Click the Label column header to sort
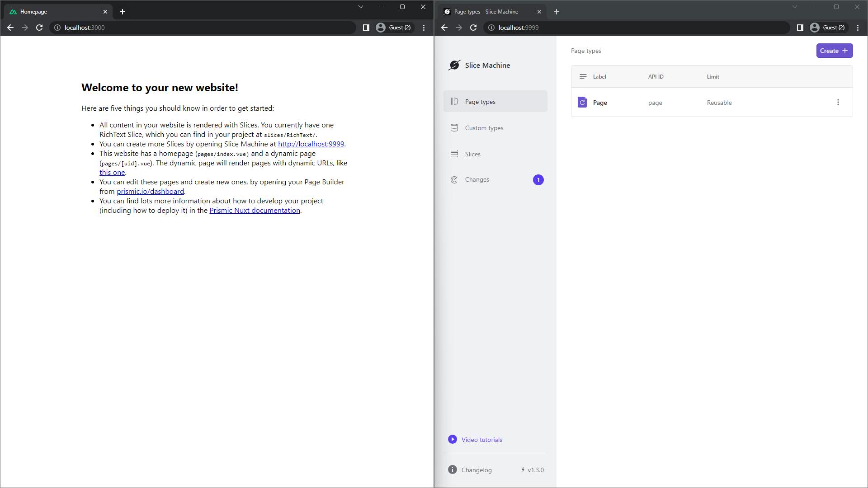Viewport: 868px width, 488px height. 600,76
